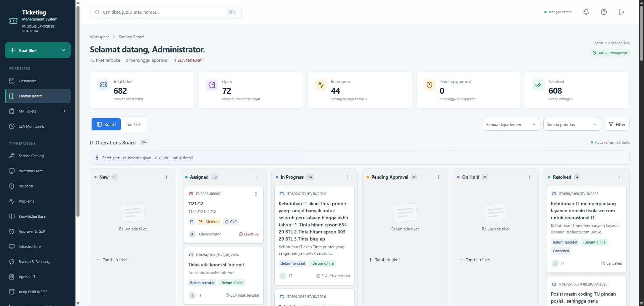Go to Approval & GxP page
This screenshot has width=644, height=306.
tap(38, 231)
